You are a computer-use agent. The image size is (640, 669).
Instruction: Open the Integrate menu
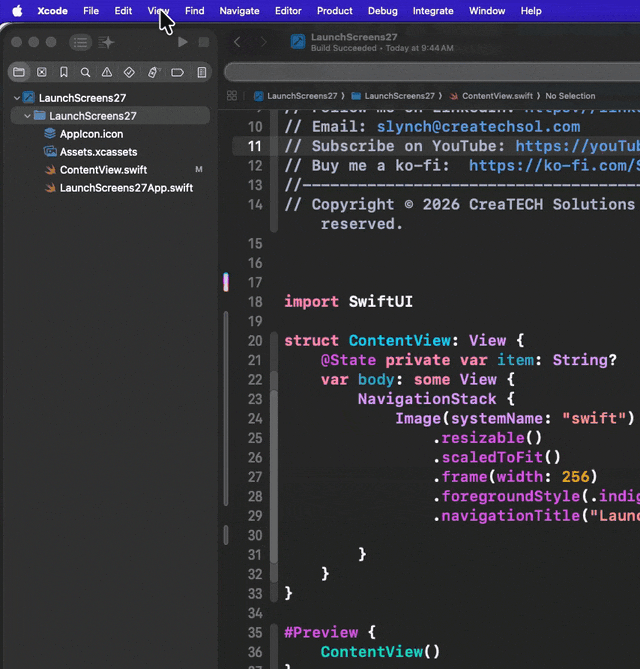point(433,11)
